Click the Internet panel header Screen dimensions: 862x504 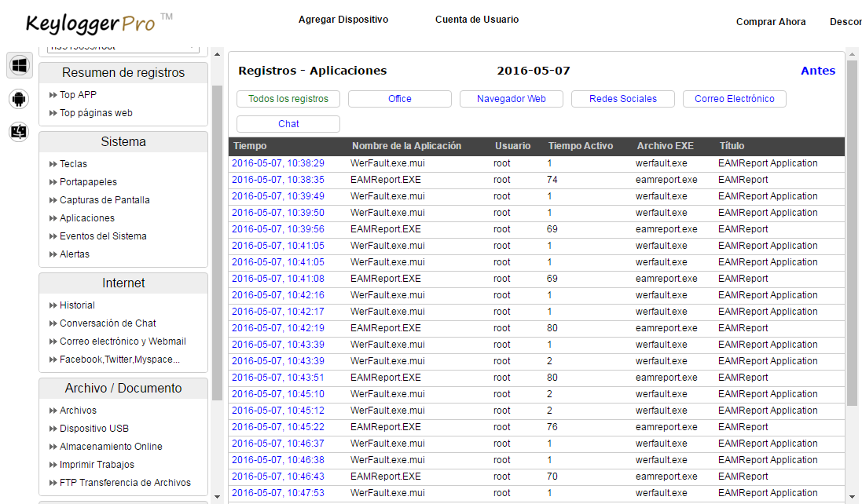click(123, 283)
